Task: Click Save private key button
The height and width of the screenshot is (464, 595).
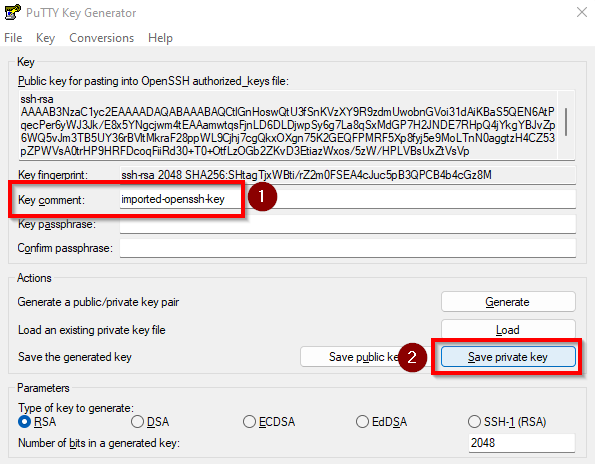Action: tap(508, 357)
